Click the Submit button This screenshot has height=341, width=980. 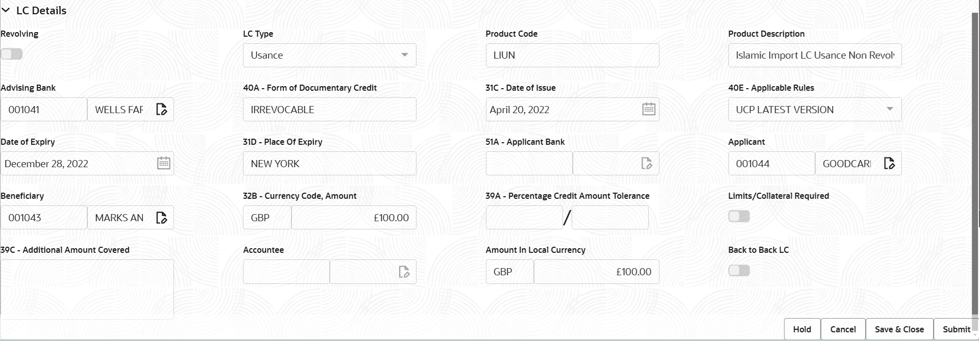957,329
